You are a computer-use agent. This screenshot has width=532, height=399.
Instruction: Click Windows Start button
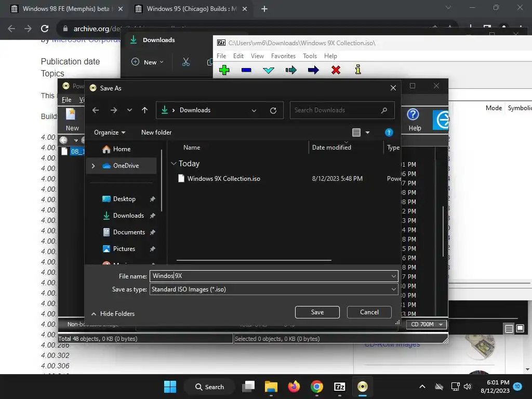170,387
